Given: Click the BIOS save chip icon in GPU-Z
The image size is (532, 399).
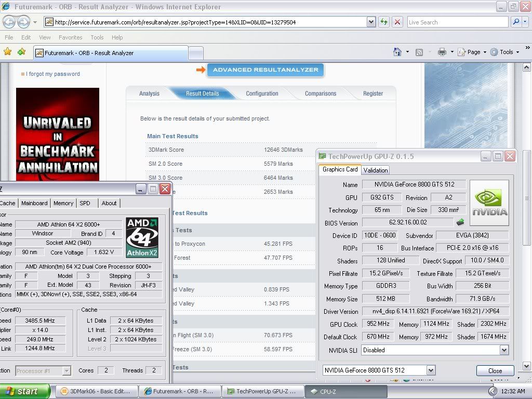Looking at the screenshot, I should (x=460, y=223).
